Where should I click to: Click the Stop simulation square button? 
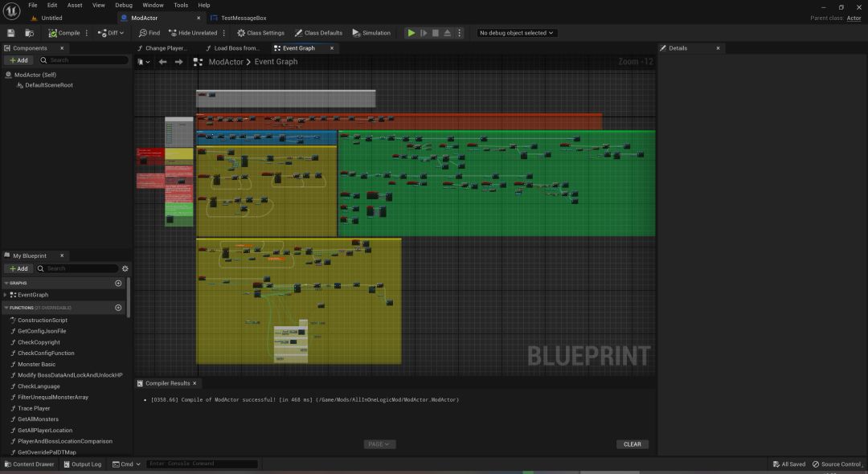tap(436, 33)
